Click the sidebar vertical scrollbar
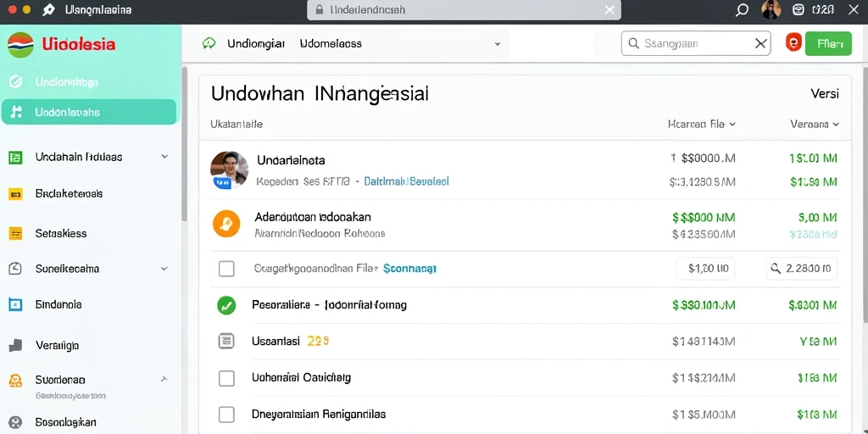The image size is (868, 434). [184, 142]
